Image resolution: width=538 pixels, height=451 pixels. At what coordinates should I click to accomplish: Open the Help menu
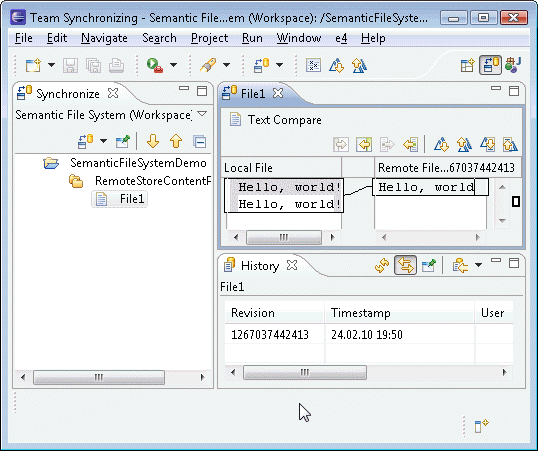point(373,38)
